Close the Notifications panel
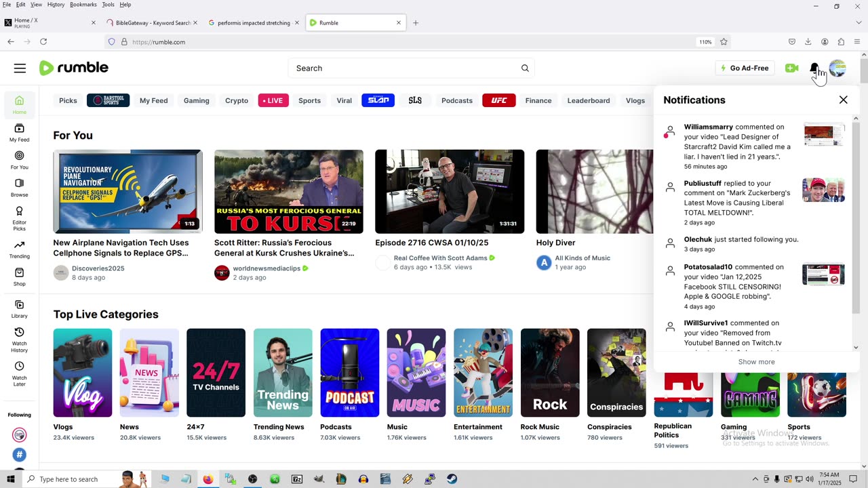Image resolution: width=868 pixels, height=488 pixels. click(x=843, y=100)
